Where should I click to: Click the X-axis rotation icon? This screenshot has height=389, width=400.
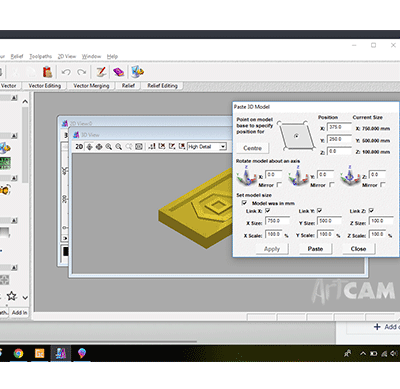tap(246, 176)
